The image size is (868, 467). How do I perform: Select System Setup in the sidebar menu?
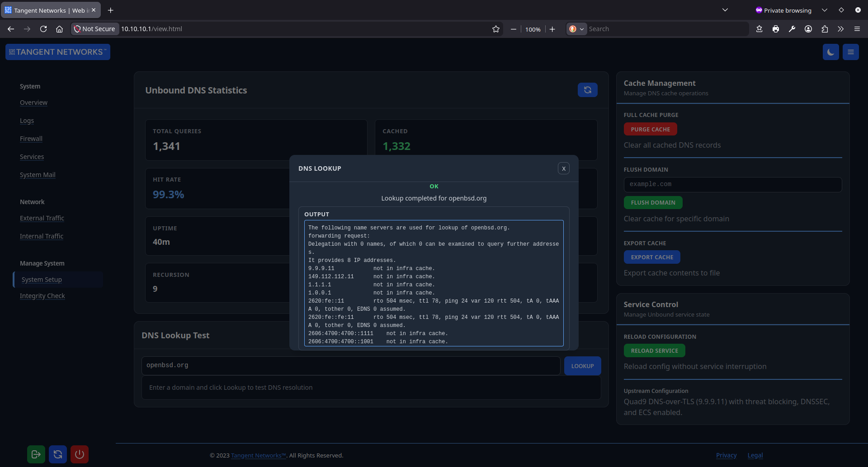42,279
